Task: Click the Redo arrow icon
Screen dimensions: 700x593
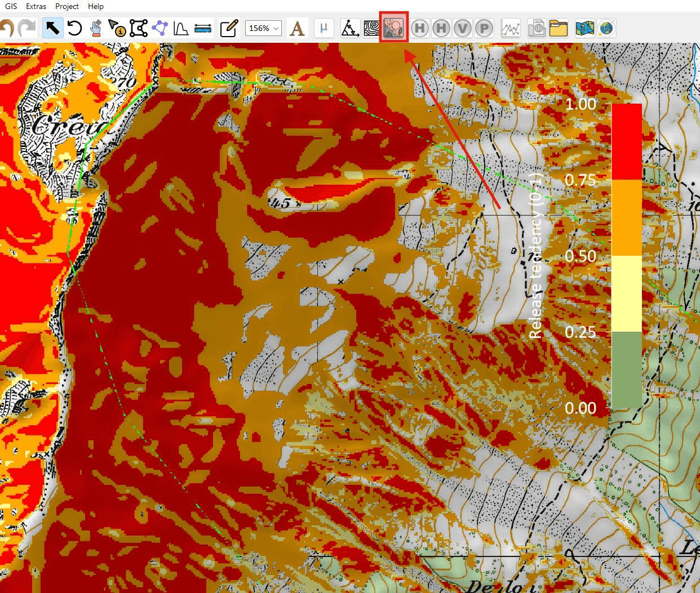Action: (x=27, y=28)
